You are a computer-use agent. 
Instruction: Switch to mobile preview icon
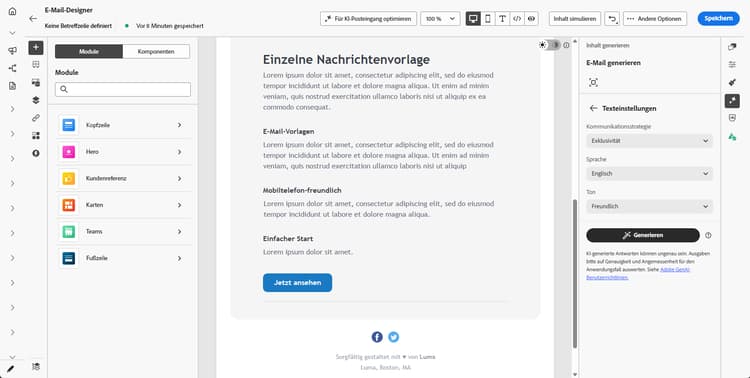point(488,19)
